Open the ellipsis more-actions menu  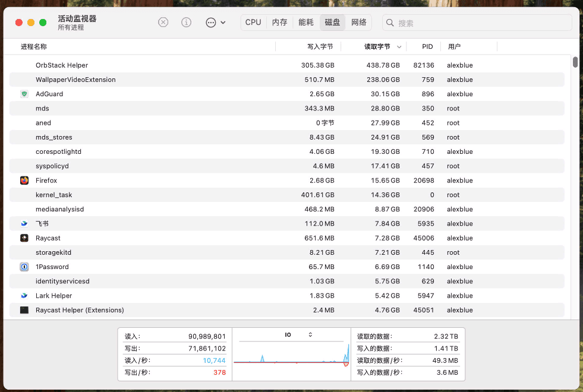pos(215,23)
